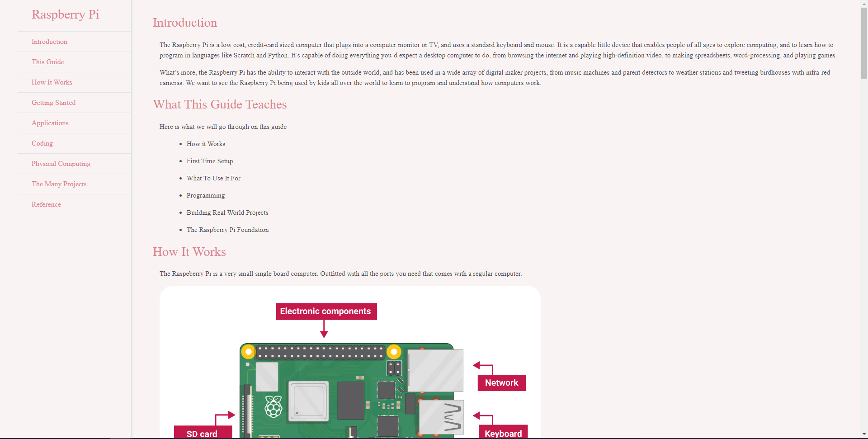Go to Physical Computing
This screenshot has width=868, height=439.
(x=61, y=164)
